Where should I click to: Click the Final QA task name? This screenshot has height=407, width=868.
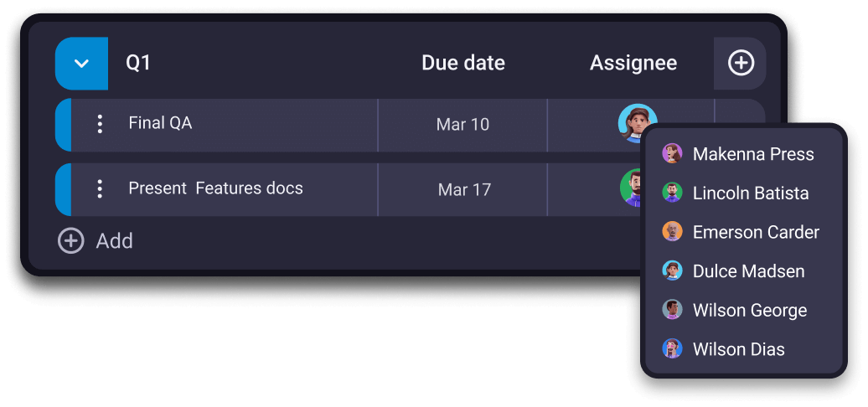[x=160, y=123]
